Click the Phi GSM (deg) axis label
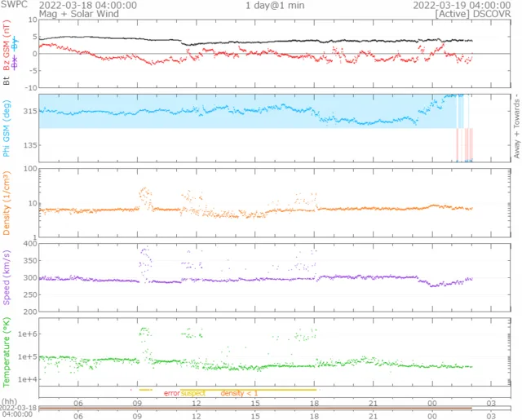The width and height of the screenshot is (522, 420). tap(7, 128)
